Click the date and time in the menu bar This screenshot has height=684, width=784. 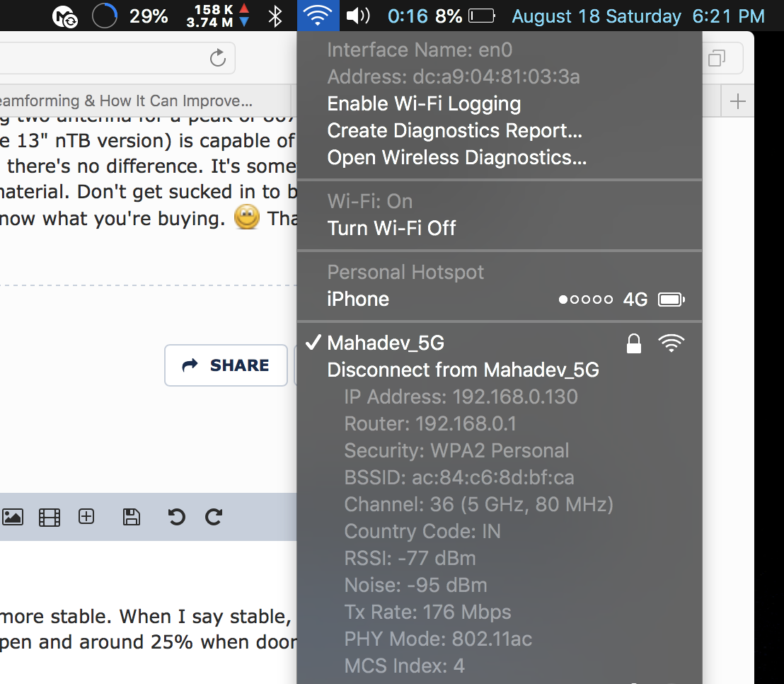638,16
